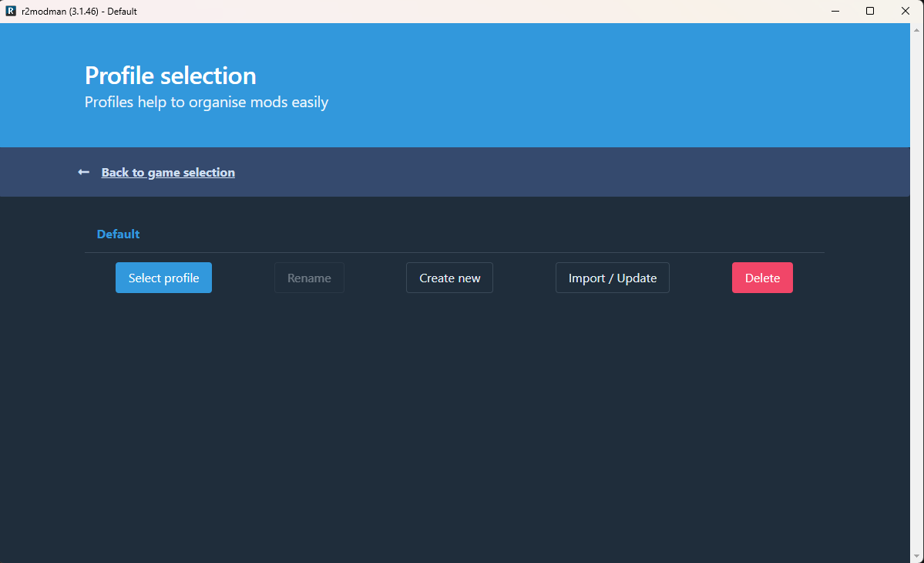Image resolution: width=924 pixels, height=563 pixels.
Task: Click the disabled Rename button
Action: click(308, 277)
